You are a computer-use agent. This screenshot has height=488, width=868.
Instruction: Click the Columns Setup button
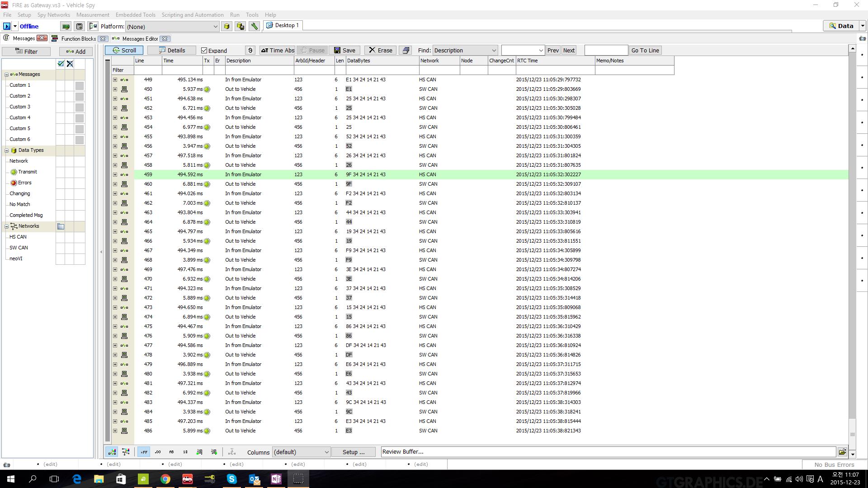click(x=354, y=452)
